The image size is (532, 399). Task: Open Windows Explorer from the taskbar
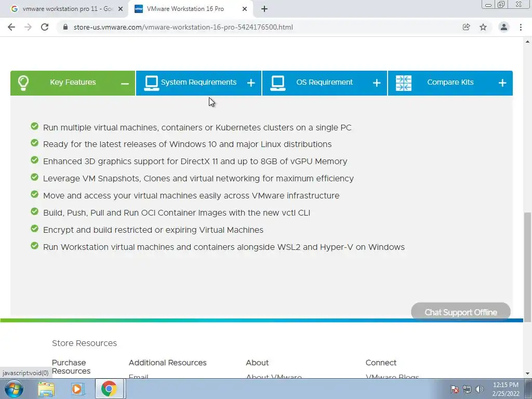click(x=46, y=389)
